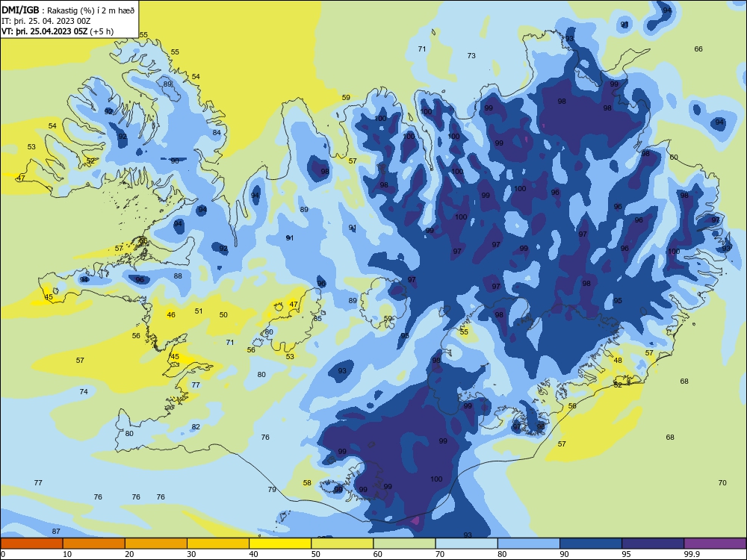The image size is (747, 560).
Task: Click the orange 10–20 legend swatch
Action: click(94, 544)
